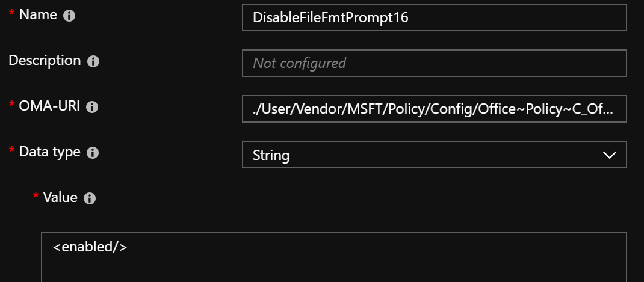644x282 pixels.
Task: Show the OMA-URI info tooltip icon
Action: 92,108
